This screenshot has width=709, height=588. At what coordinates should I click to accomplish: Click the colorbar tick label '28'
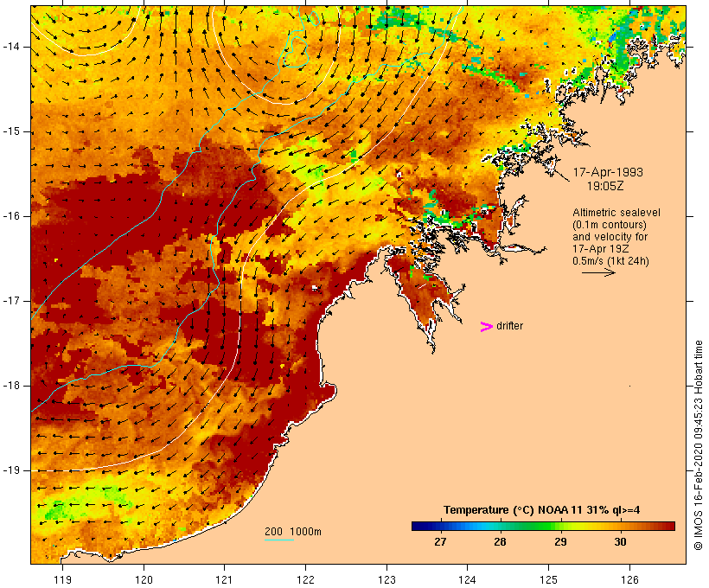point(500,542)
